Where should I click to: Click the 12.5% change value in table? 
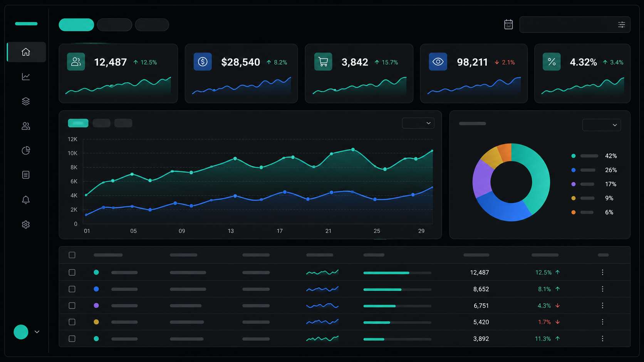543,272
